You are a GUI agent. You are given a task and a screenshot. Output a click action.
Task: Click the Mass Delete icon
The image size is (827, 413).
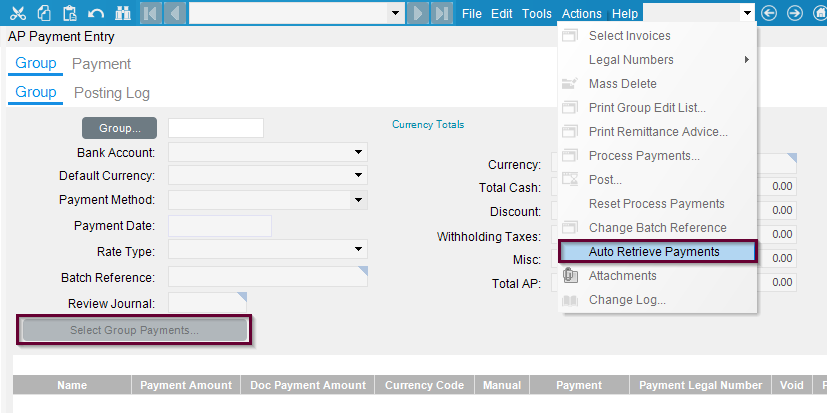[x=570, y=83]
